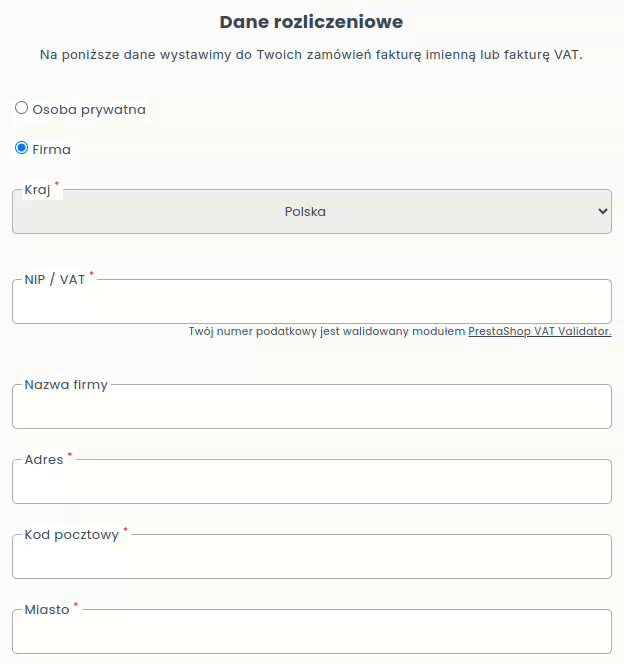
Task: Click the "NIP / VAT" field label
Action: 55,279
